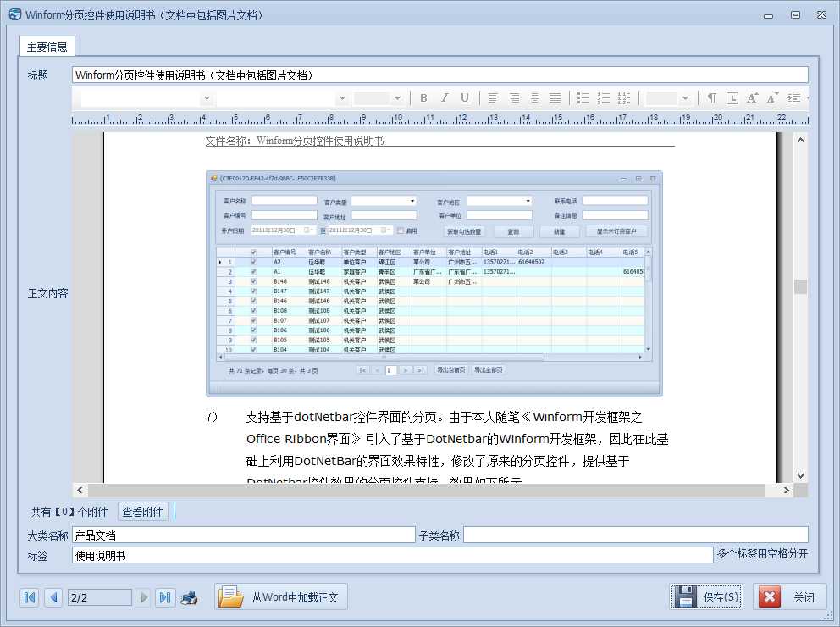The width and height of the screenshot is (840, 627).
Task: Click the editor scroll up arrow
Action: coord(800,141)
